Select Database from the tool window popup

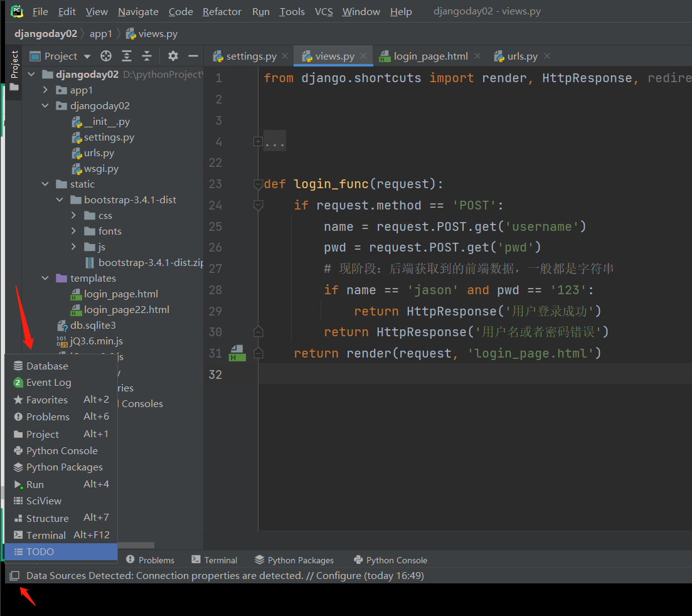[47, 366]
